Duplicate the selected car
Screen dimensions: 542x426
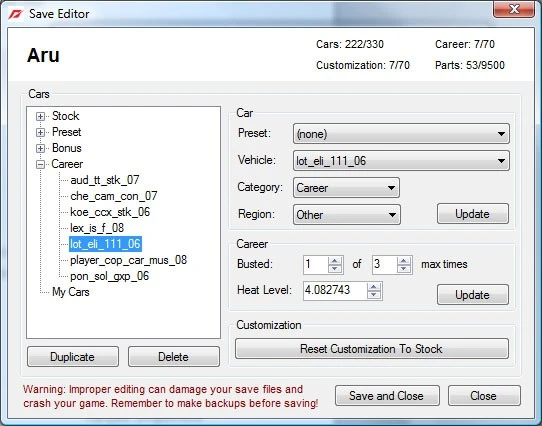pyautogui.click(x=73, y=356)
